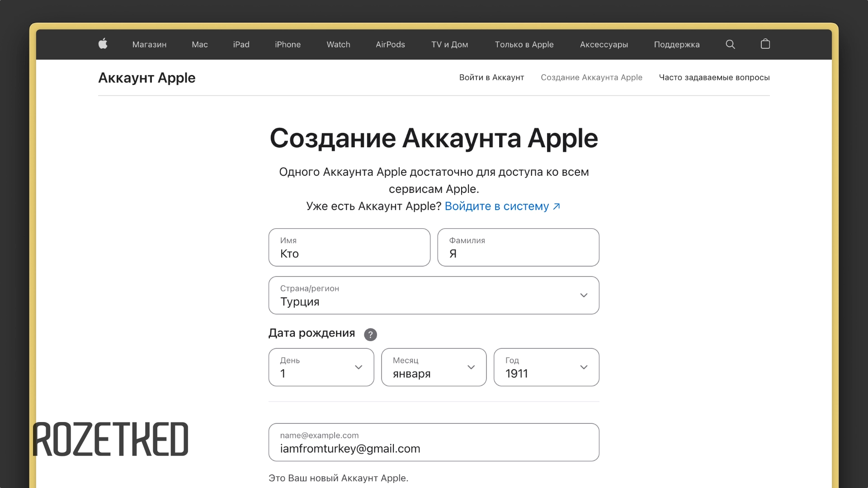Click into the Имя input field
This screenshot has width=868, height=488.
[349, 248]
